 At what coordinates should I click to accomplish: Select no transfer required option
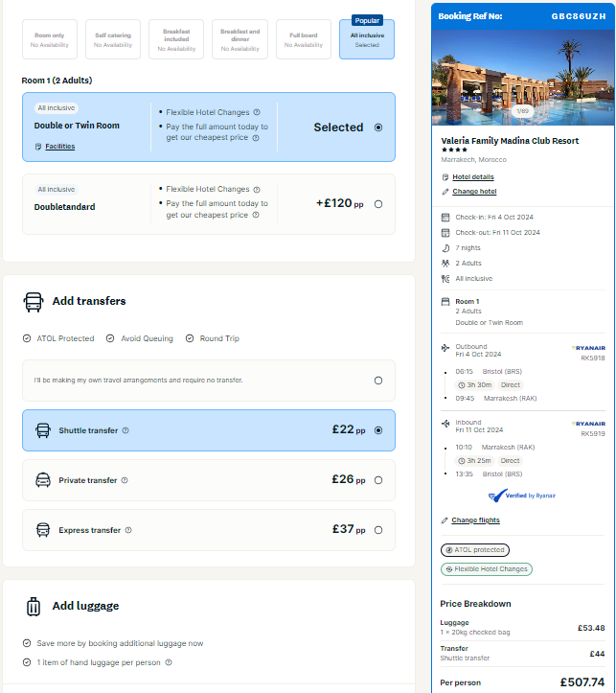pos(378,381)
